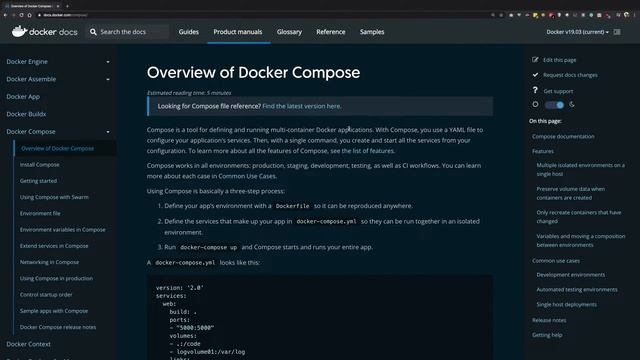Open the Install Compose page
The height and width of the screenshot is (360, 640).
click(x=40, y=165)
